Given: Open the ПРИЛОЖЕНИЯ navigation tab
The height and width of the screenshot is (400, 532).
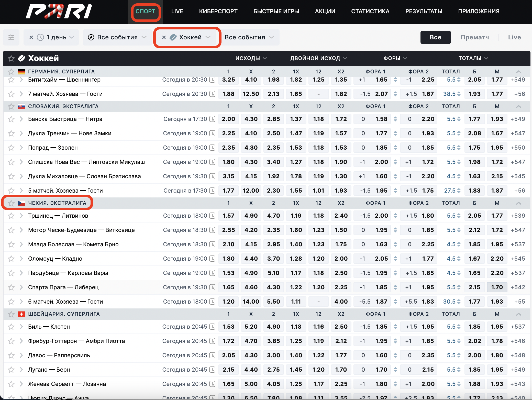Looking at the screenshot, I should pyautogui.click(x=479, y=11).
